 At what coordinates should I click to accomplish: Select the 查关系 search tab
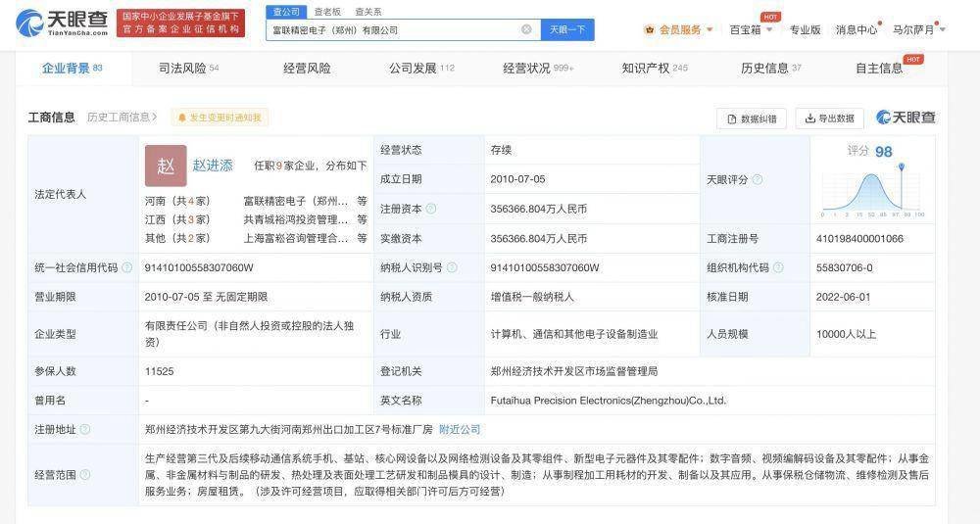point(368,11)
